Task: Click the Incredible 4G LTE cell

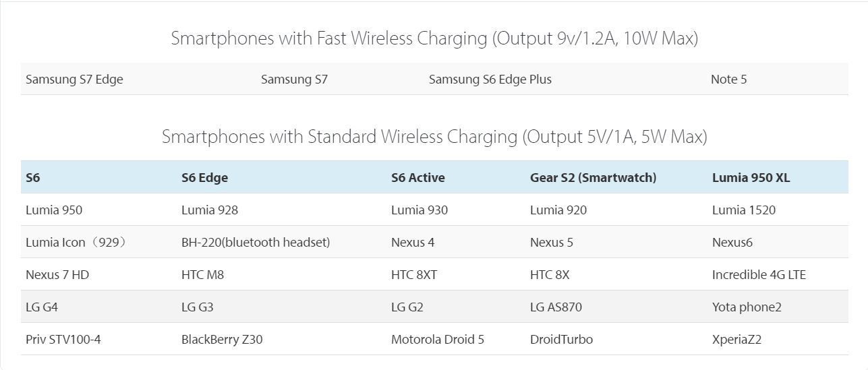Action: [x=759, y=275]
